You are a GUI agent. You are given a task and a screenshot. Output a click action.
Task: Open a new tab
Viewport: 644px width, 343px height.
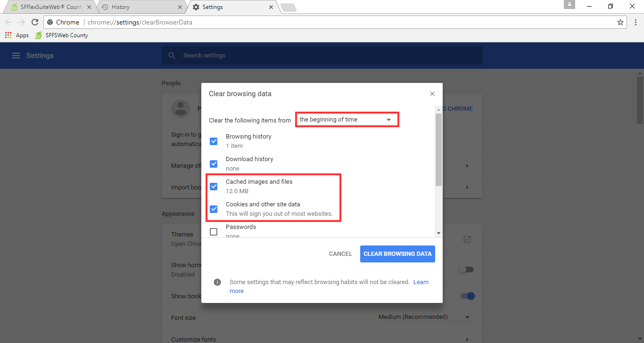point(288,7)
